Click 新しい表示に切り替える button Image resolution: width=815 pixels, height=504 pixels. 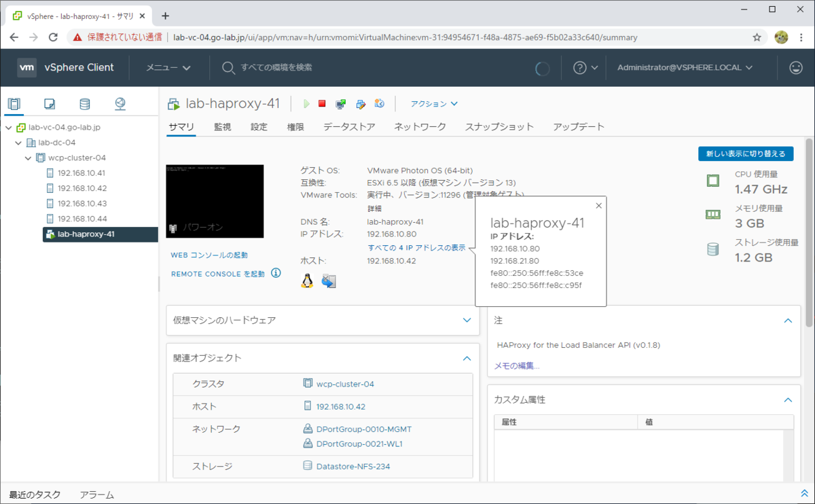pyautogui.click(x=746, y=154)
